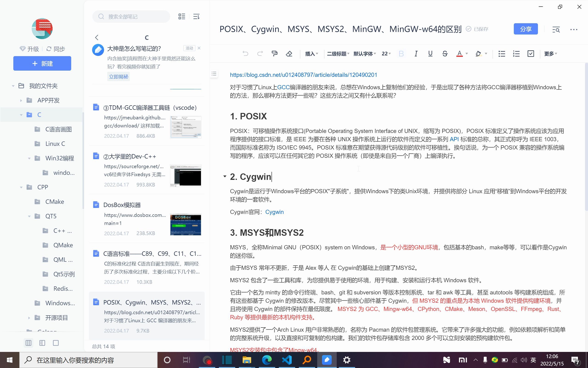The width and height of the screenshot is (588, 368).
Task: Collapse the 我的文件夹 tree
Action: pyautogui.click(x=13, y=86)
